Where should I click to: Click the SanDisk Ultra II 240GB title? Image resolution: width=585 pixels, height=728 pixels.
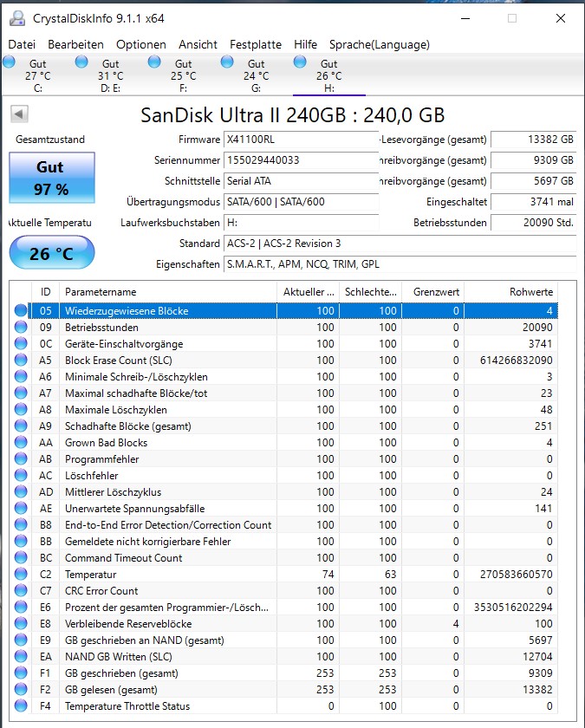[x=293, y=115]
